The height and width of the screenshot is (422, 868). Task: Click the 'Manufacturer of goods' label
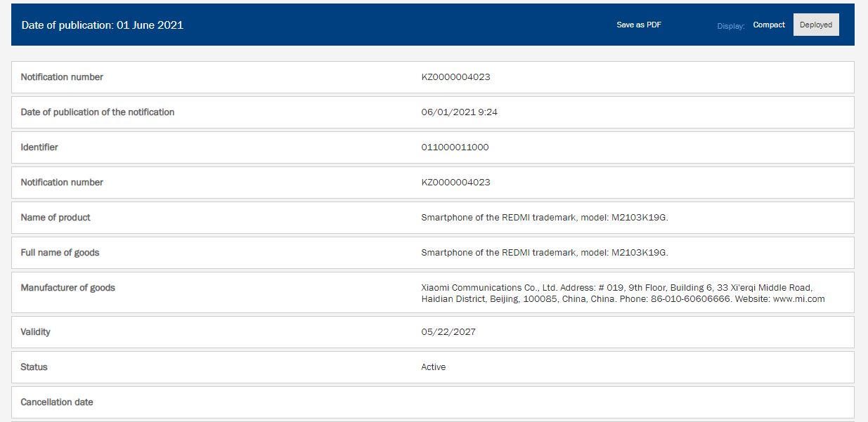pos(68,288)
